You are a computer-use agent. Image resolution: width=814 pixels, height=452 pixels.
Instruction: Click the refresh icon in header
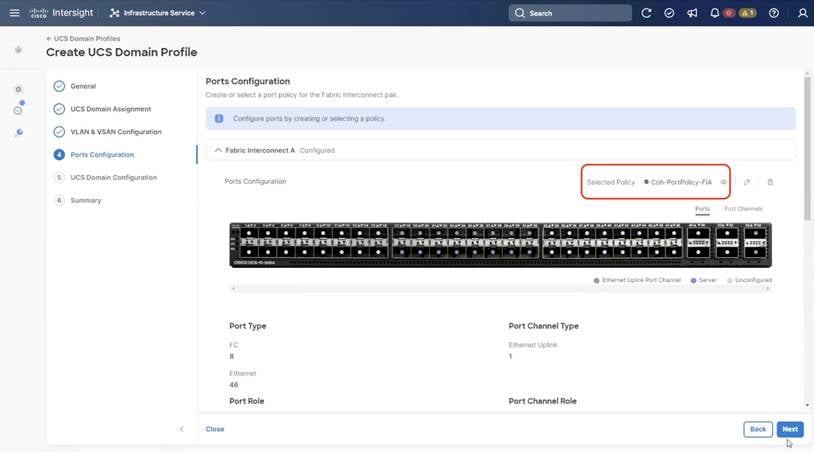tap(646, 13)
